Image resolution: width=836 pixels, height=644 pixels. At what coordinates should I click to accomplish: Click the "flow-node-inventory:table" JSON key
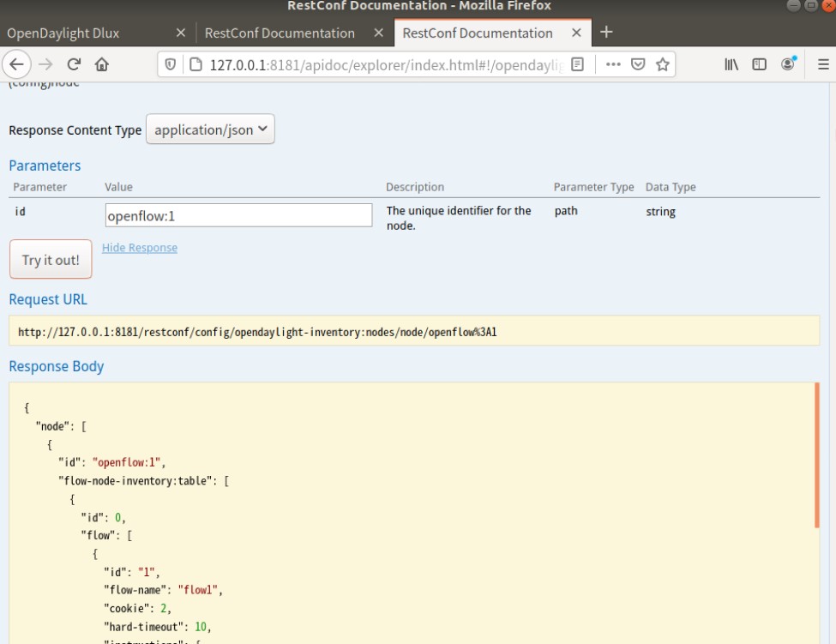point(137,481)
